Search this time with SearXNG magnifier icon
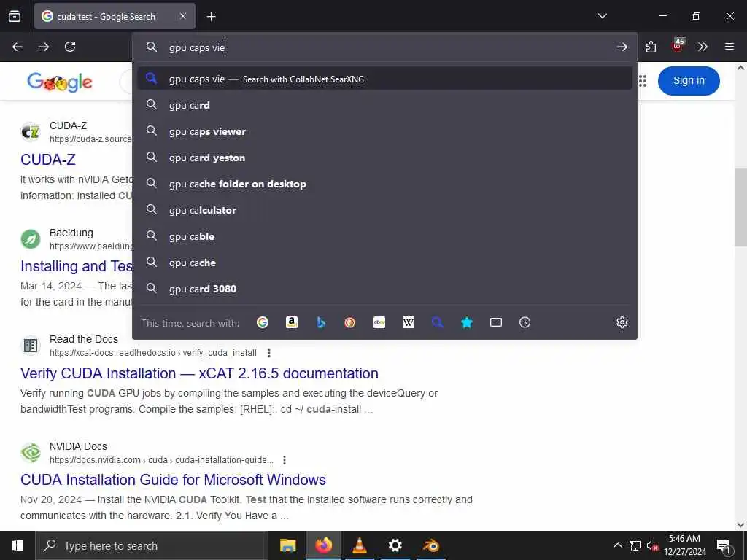This screenshot has width=747, height=560. 438,322
